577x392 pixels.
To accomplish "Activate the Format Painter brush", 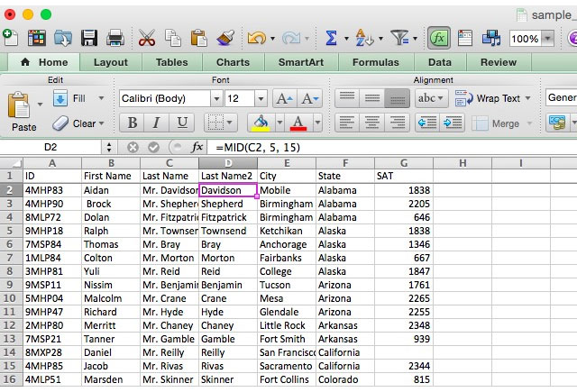I will pyautogui.click(x=225, y=38).
